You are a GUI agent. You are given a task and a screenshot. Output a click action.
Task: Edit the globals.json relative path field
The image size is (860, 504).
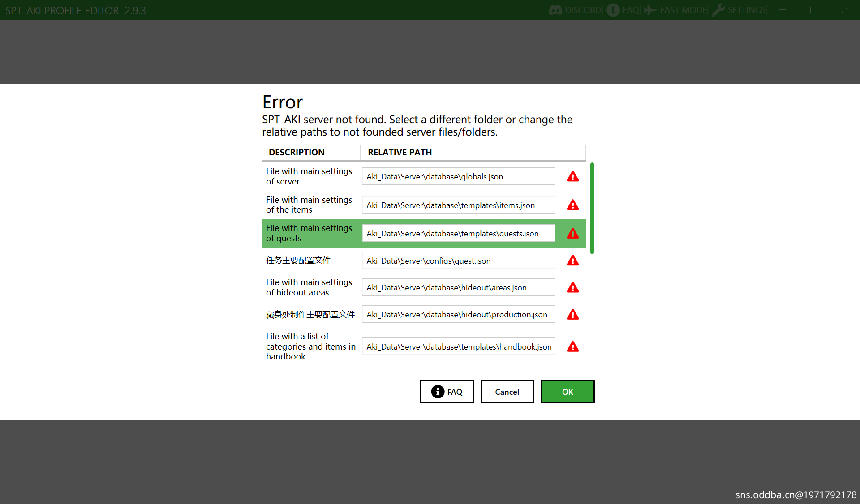pos(458,176)
